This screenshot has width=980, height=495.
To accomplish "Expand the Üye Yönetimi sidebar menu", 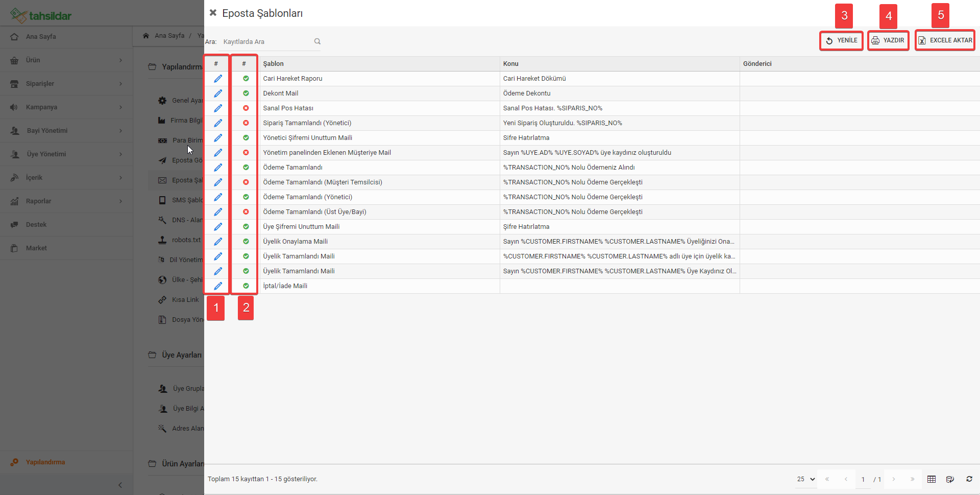I will coord(66,154).
